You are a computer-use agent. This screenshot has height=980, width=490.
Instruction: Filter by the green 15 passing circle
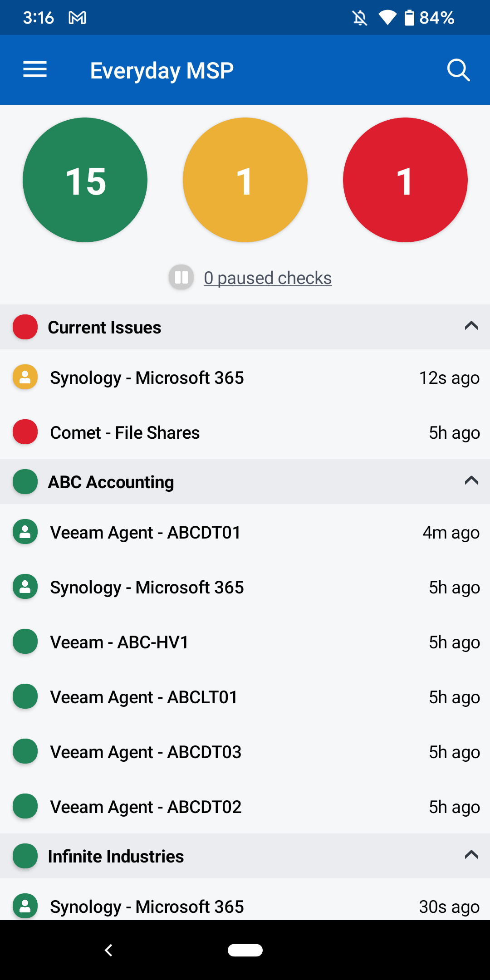[85, 180]
